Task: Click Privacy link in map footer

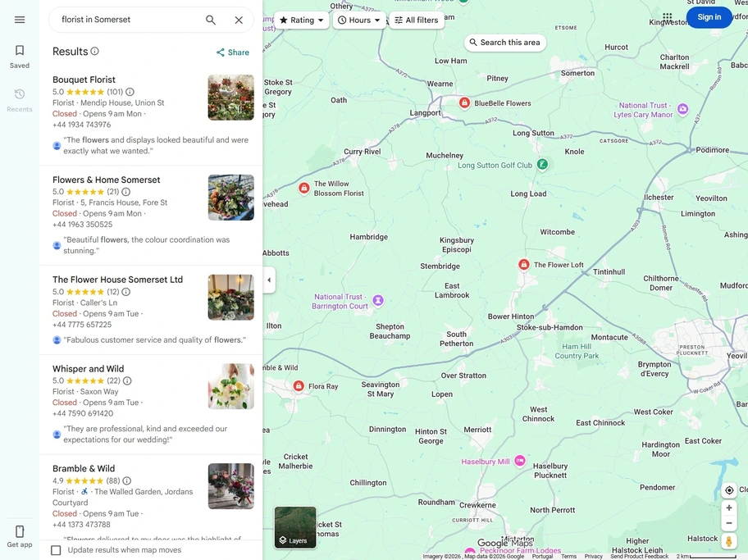Action: coord(594,556)
